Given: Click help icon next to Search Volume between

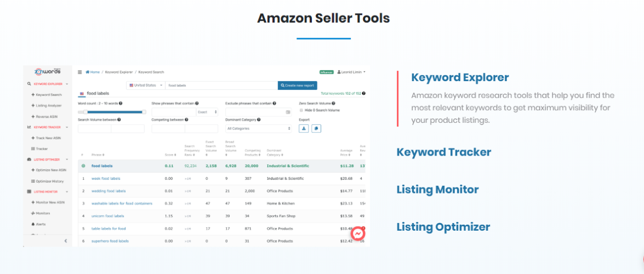Looking at the screenshot, I should pyautogui.click(x=119, y=120).
